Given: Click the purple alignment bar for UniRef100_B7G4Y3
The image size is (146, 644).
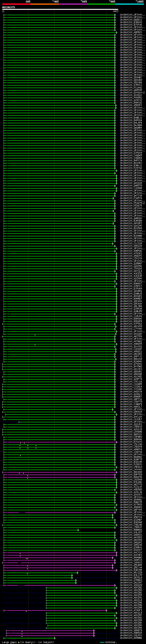Looking at the screenshot, I should (x=60, y=442).
